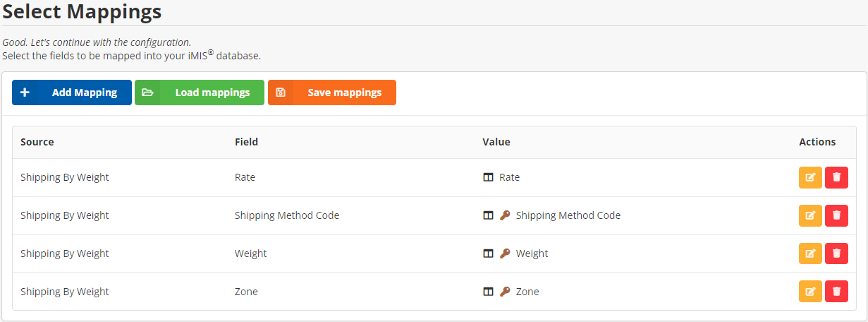The width and height of the screenshot is (868, 322).
Task: Select the Shipping Method Code field cell
Action: click(287, 215)
